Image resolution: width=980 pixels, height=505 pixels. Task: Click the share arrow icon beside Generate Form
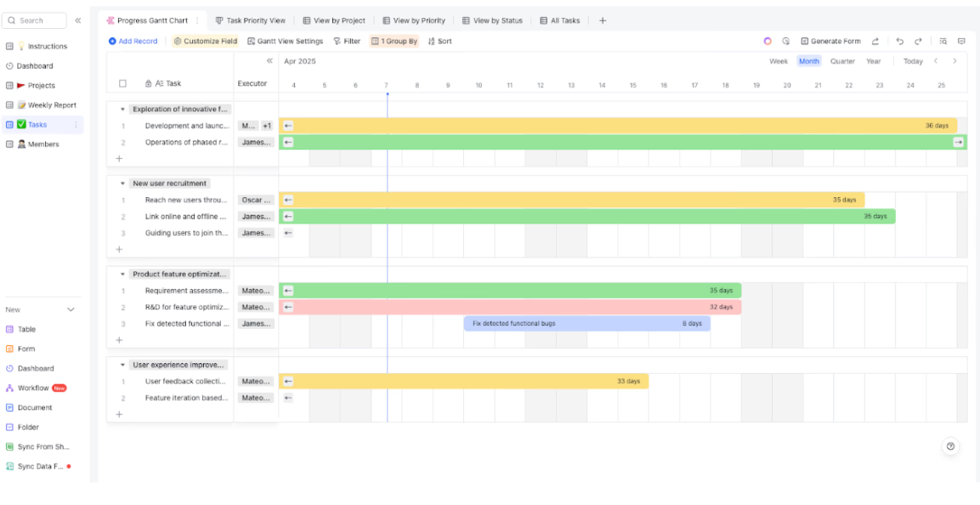tap(875, 42)
